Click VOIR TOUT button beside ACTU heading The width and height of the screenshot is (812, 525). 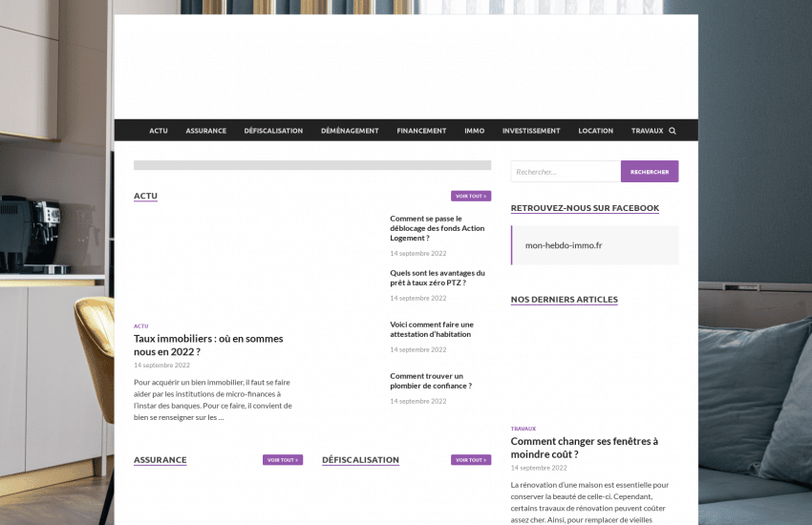click(x=471, y=196)
